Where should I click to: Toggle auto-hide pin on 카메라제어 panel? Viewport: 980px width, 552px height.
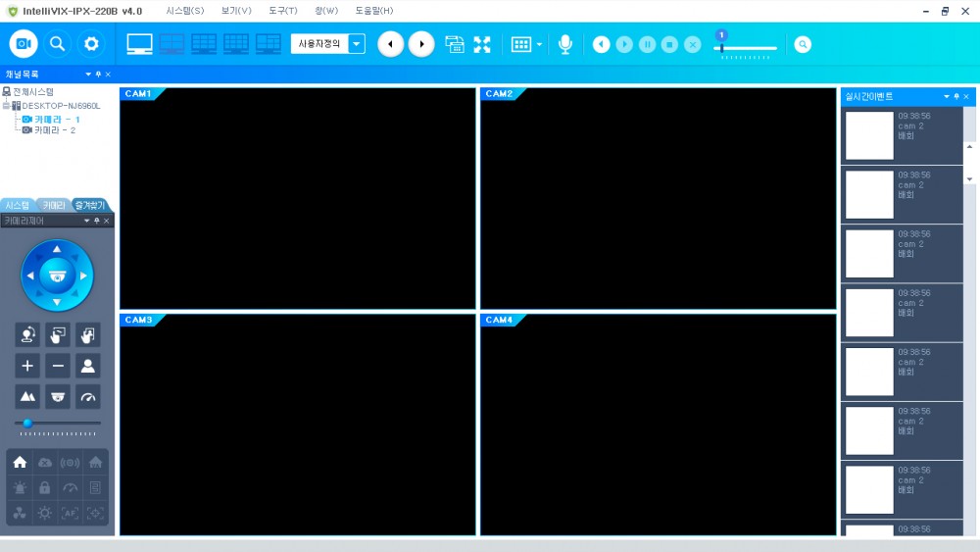point(97,222)
